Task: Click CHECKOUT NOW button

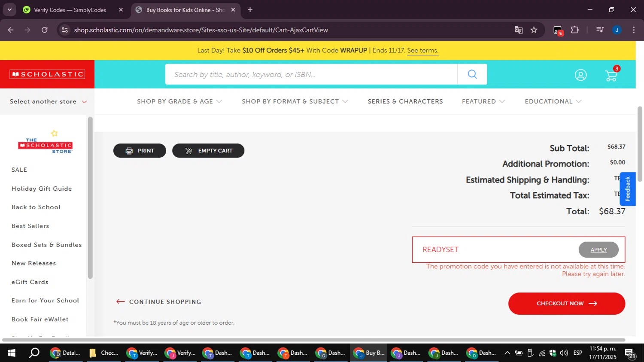Action: pos(567,304)
